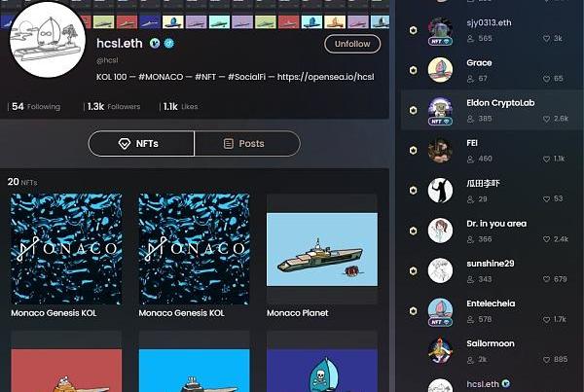The width and height of the screenshot is (584, 392).
Task: Click the hexagon badge beside Eldon CryptoLab
Action: [413, 110]
